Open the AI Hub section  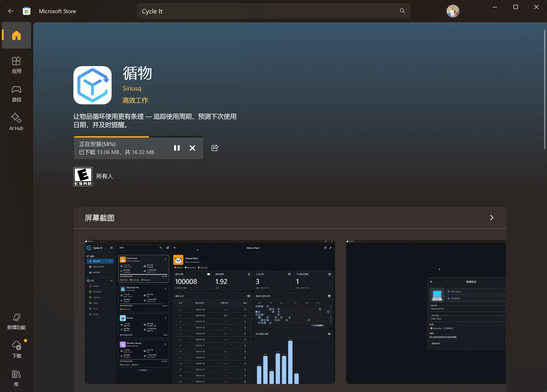coord(16,122)
